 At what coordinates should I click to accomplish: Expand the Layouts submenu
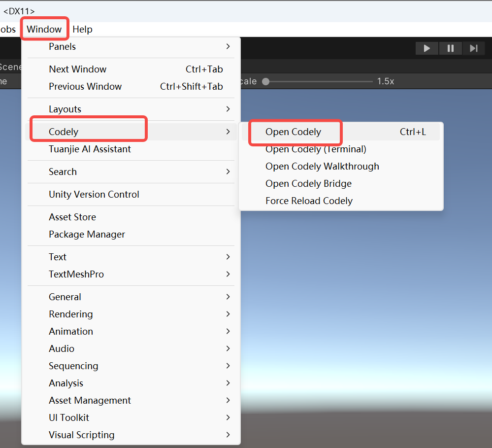pos(131,109)
